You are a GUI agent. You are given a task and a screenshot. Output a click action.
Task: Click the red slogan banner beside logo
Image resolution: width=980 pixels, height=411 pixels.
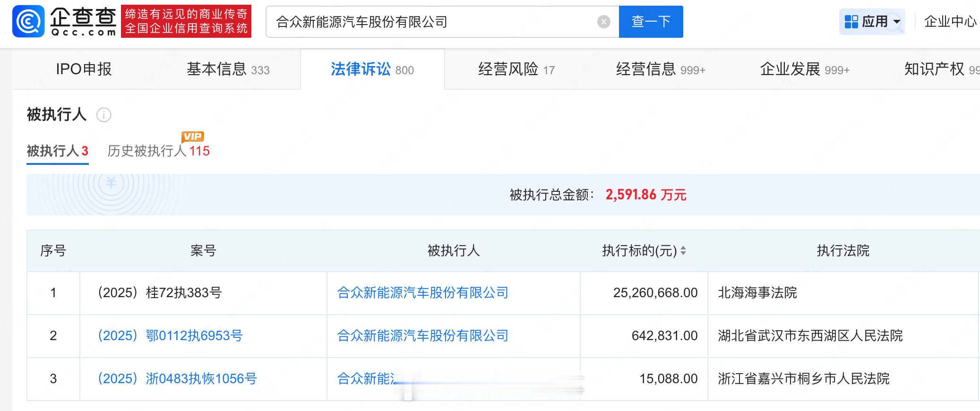[x=186, y=21]
